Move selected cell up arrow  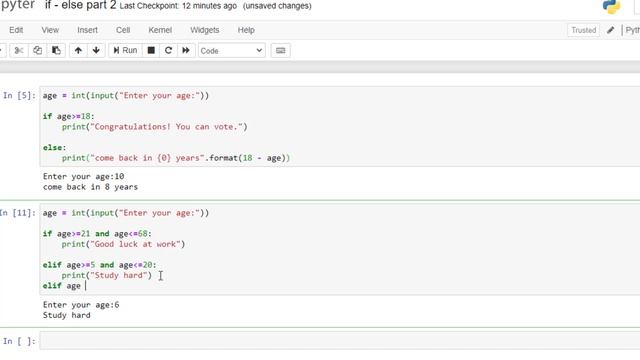coord(78,51)
